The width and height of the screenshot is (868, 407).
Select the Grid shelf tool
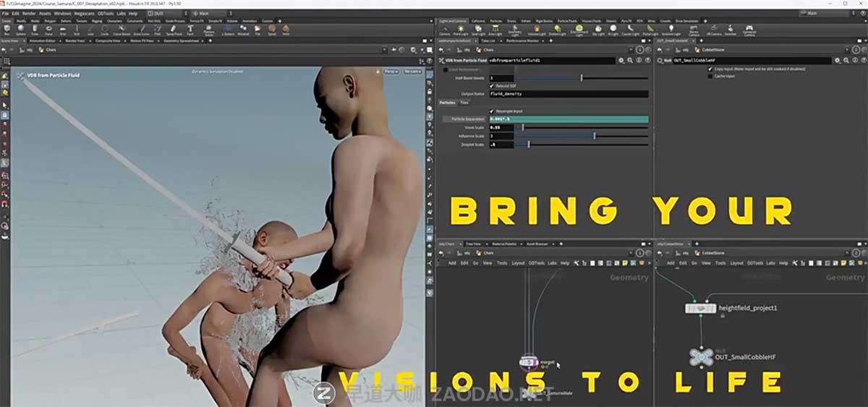tap(63, 30)
